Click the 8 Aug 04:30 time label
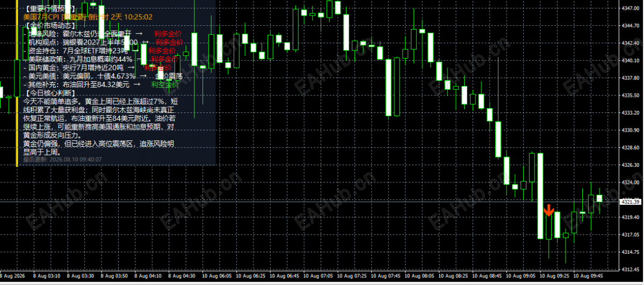The width and height of the screenshot is (644, 285). 182,275
